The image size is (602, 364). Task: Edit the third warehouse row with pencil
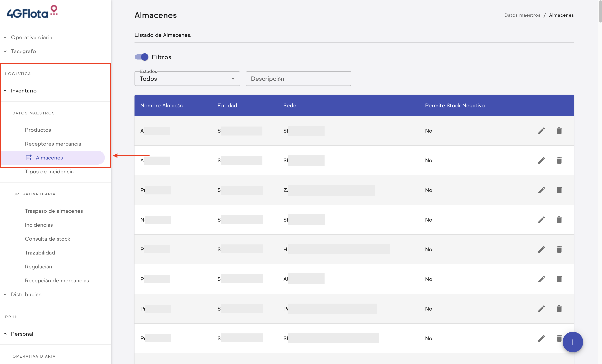(541, 190)
